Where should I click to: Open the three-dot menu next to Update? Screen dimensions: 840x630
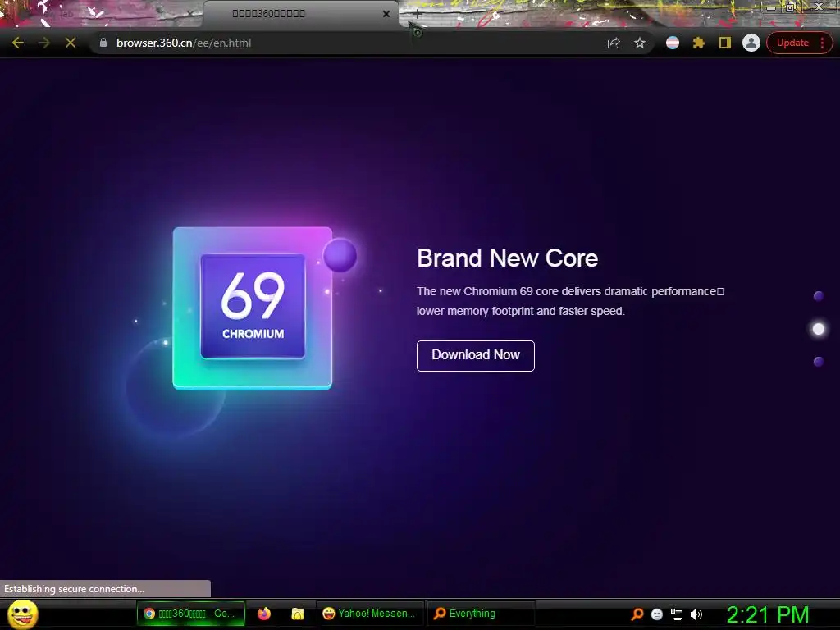pos(822,43)
